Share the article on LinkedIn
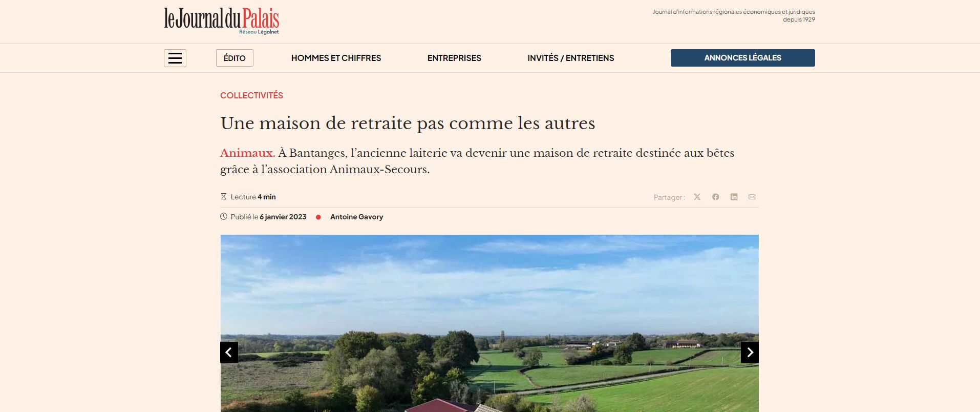980x412 pixels. [x=734, y=197]
